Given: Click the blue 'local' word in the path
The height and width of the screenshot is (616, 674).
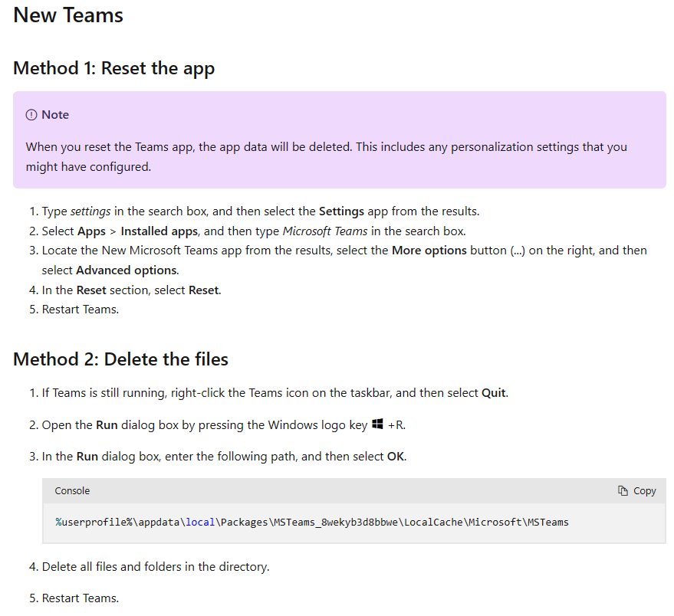Looking at the screenshot, I should pos(200,522).
